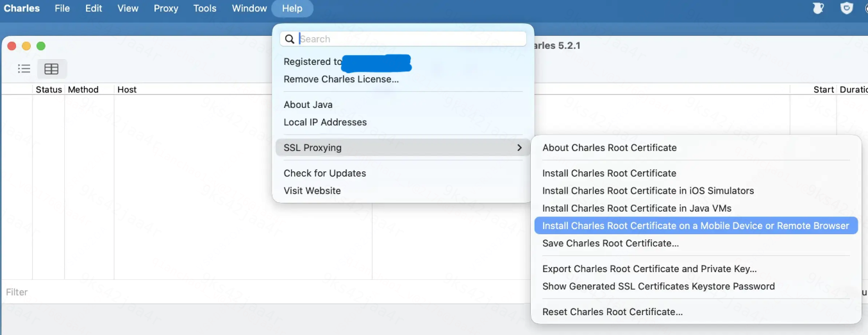Image resolution: width=868 pixels, height=335 pixels.
Task: Expand the SSL Proxying submenu arrow
Action: [519, 148]
